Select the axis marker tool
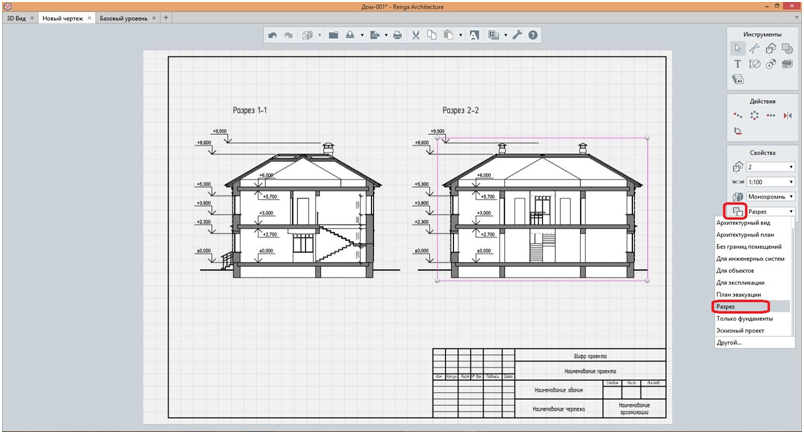This screenshot has height=434, width=804. pos(771,64)
